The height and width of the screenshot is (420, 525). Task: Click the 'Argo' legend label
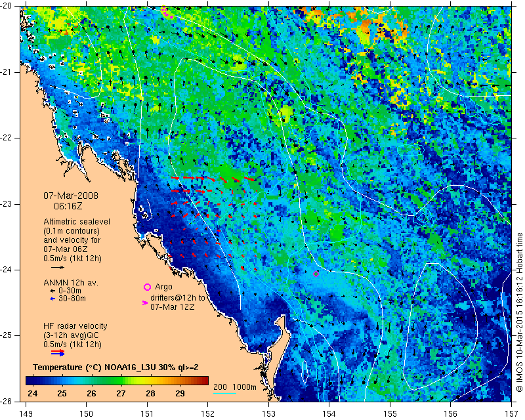(x=163, y=287)
